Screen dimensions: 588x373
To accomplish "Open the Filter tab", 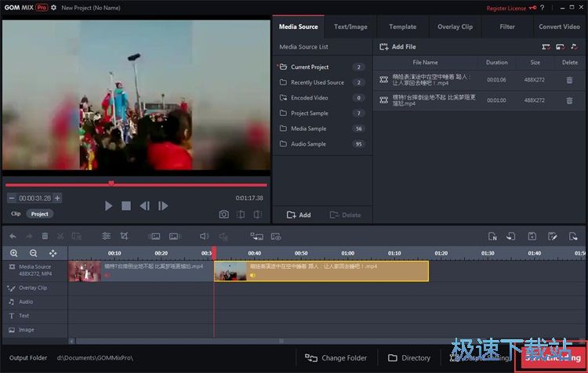I will coord(507,27).
